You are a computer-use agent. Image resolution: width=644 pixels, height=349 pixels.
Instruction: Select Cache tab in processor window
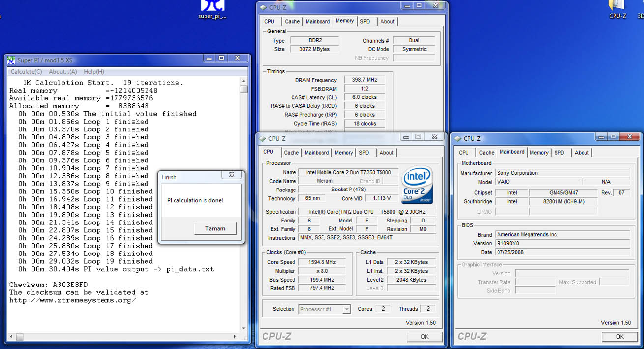291,153
